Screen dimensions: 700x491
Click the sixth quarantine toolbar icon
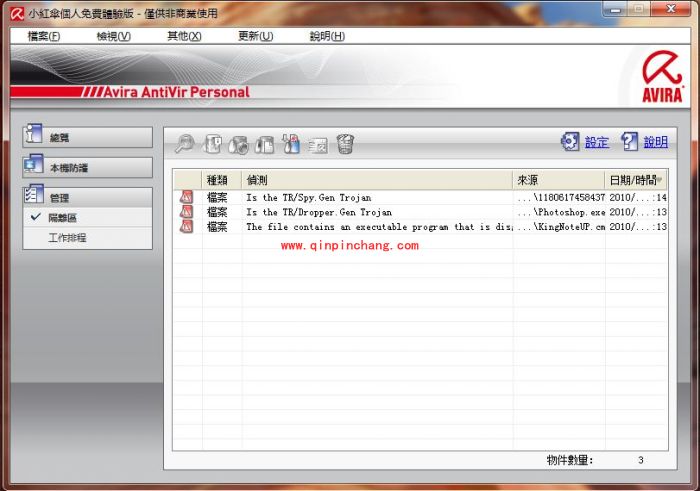pos(318,144)
